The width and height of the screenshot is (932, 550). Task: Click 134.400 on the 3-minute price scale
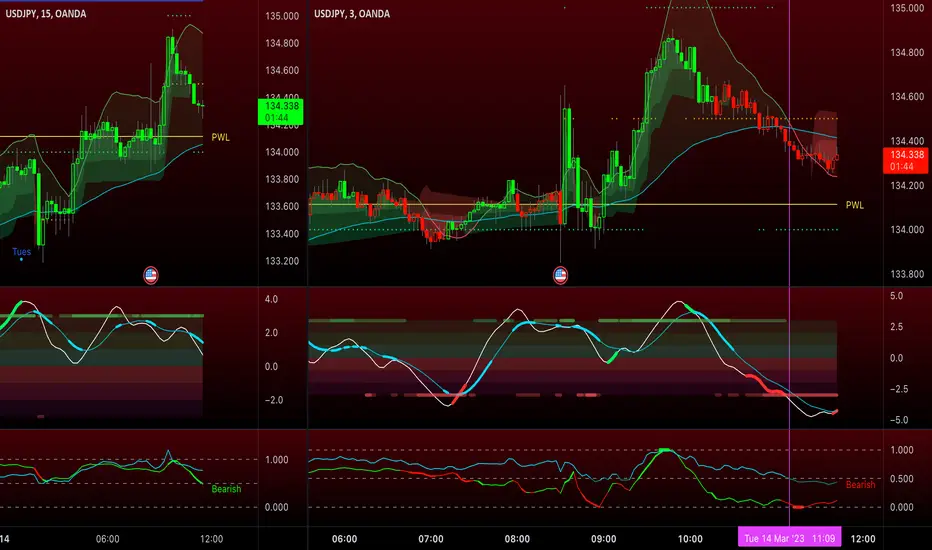[907, 141]
